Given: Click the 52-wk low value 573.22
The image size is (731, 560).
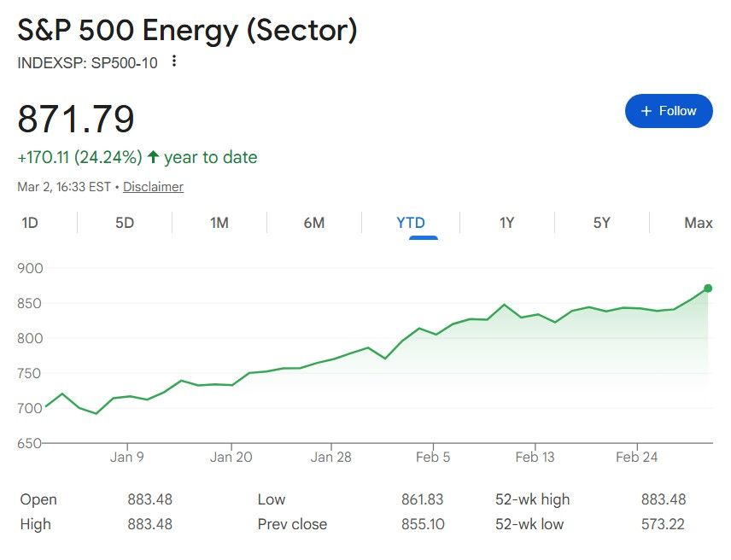Looking at the screenshot, I should (664, 524).
